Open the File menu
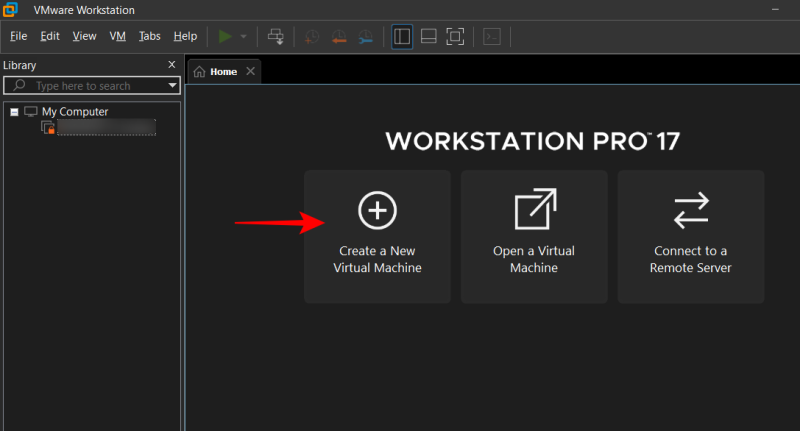The image size is (800, 431). [18, 36]
